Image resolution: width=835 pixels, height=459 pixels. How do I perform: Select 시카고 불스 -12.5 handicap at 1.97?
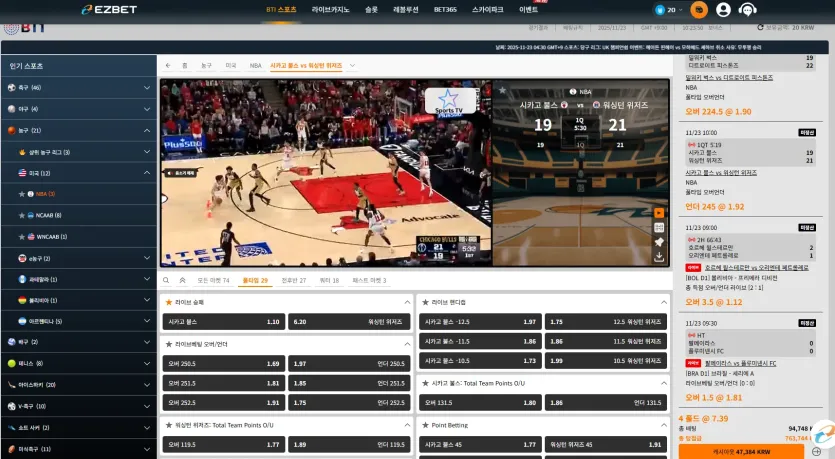pyautogui.click(x=480, y=322)
